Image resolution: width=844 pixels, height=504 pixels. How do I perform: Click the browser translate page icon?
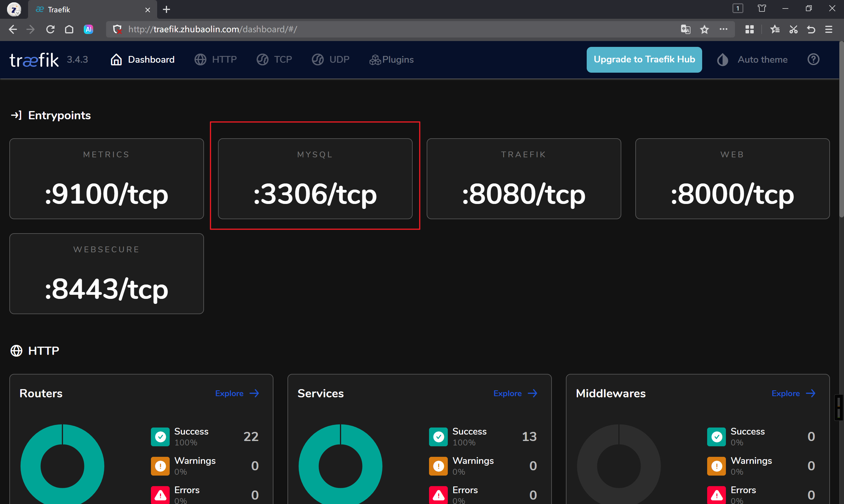(x=685, y=29)
